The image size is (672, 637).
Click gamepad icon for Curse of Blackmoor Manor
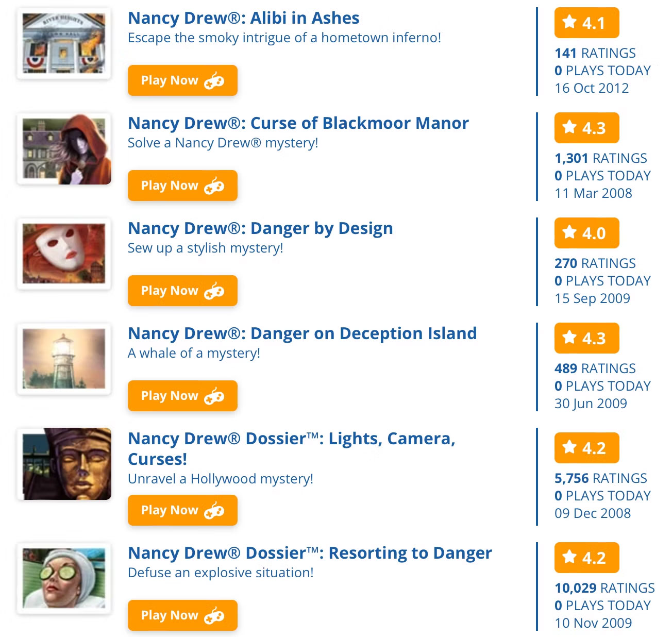click(x=214, y=186)
